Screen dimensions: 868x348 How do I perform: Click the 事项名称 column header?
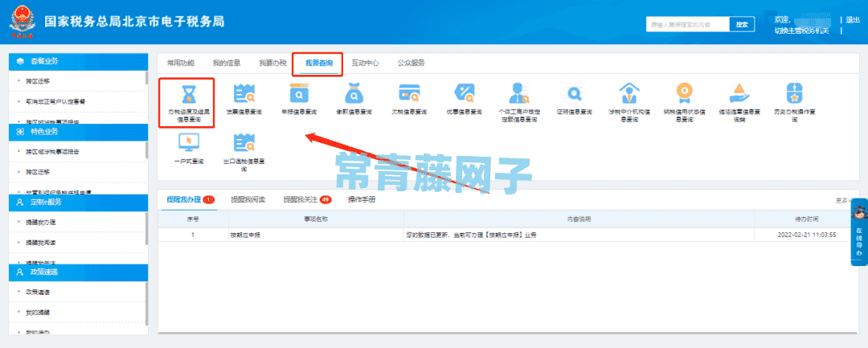316,219
